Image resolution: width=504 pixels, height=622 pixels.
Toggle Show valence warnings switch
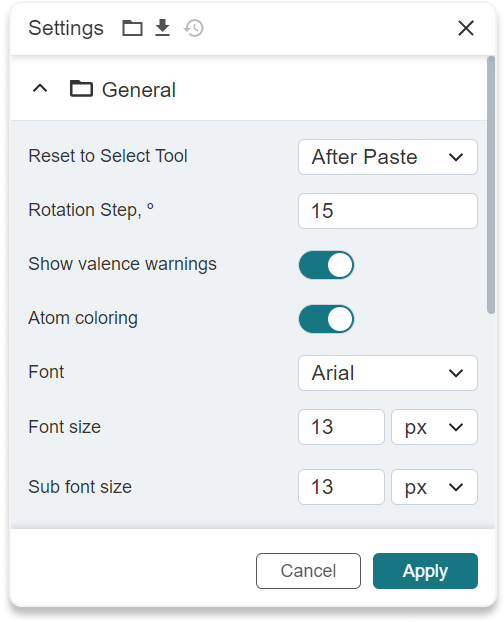click(326, 265)
